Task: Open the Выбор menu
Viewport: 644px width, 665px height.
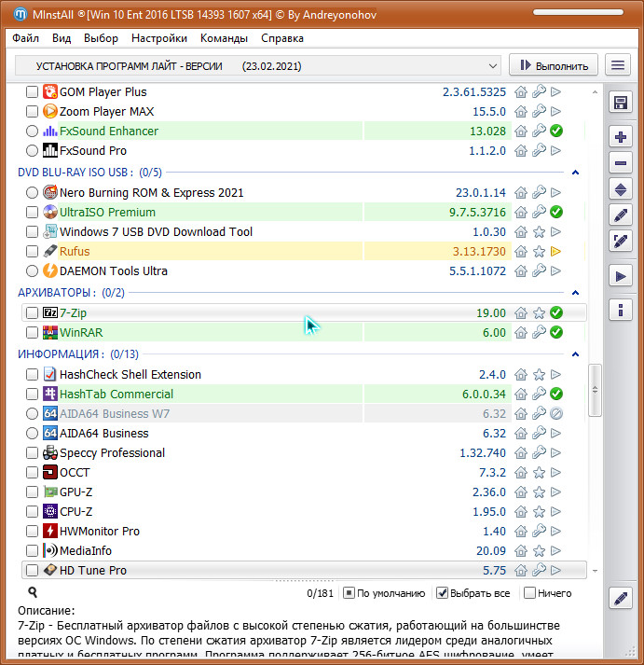Action: tap(101, 38)
